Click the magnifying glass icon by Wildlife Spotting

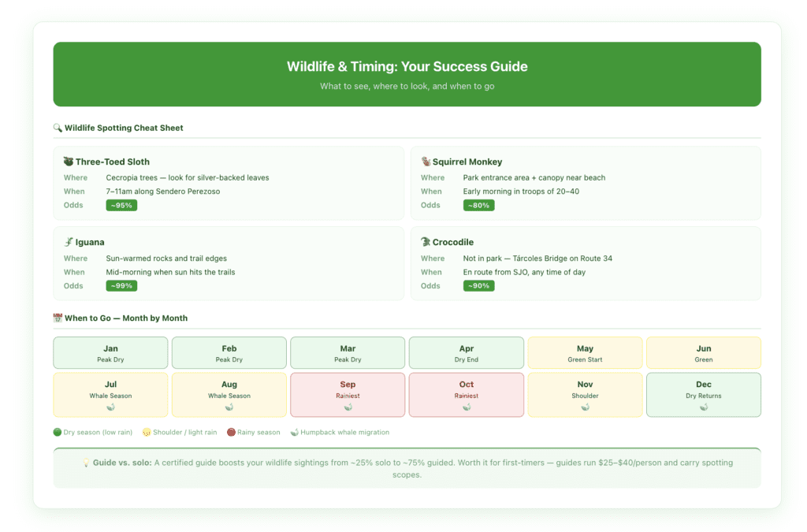[x=58, y=128]
